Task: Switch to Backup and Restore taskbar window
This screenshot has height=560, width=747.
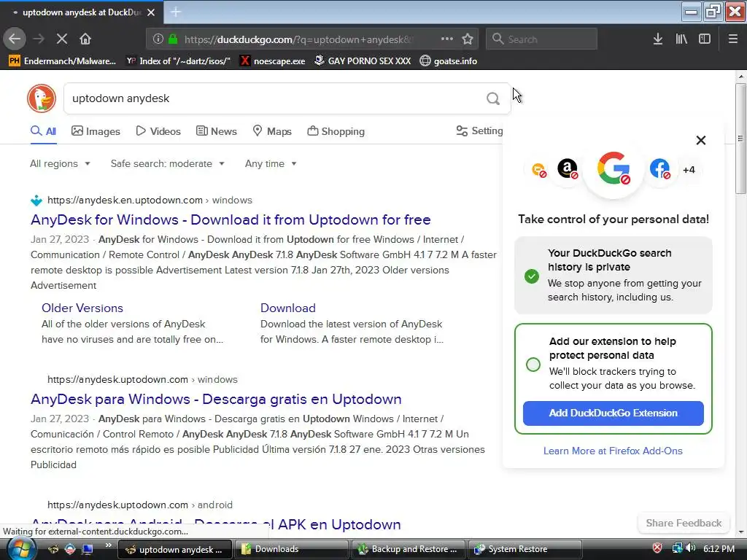Action: point(409,549)
